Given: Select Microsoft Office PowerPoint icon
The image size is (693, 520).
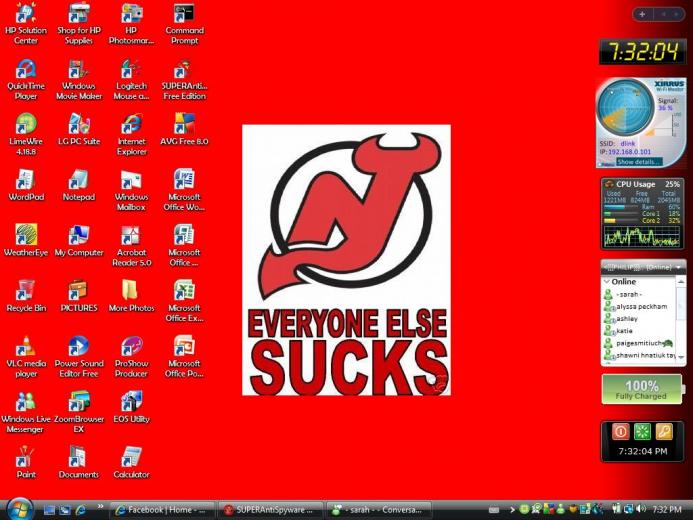Looking at the screenshot, I should 184,357.
